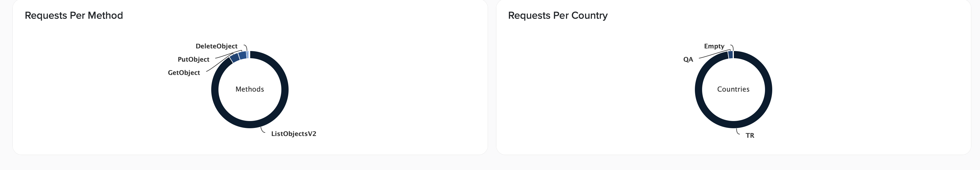Click the Countries donut center text
The width and height of the screenshot is (980, 170).
point(733,90)
